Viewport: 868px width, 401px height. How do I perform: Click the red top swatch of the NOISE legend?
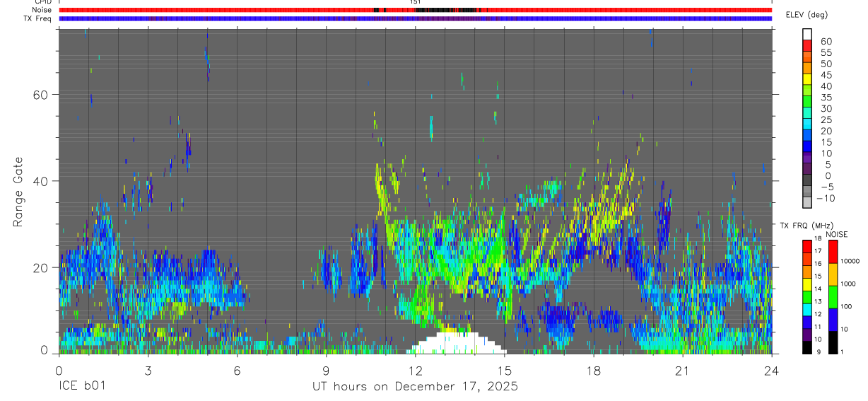[x=833, y=252]
